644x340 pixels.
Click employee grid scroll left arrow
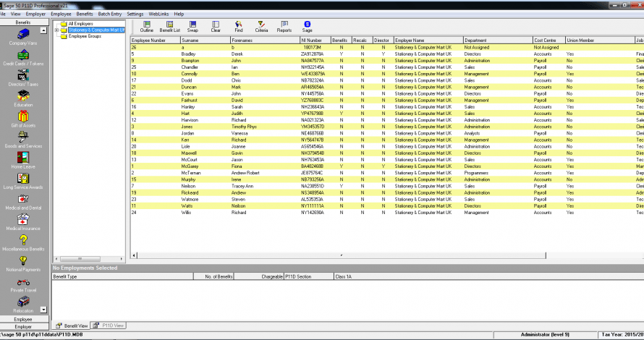pyautogui.click(x=134, y=255)
